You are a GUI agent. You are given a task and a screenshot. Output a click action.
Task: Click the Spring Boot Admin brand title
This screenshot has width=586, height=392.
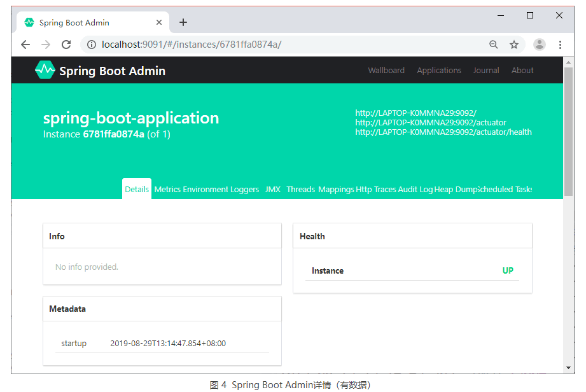[x=112, y=71]
